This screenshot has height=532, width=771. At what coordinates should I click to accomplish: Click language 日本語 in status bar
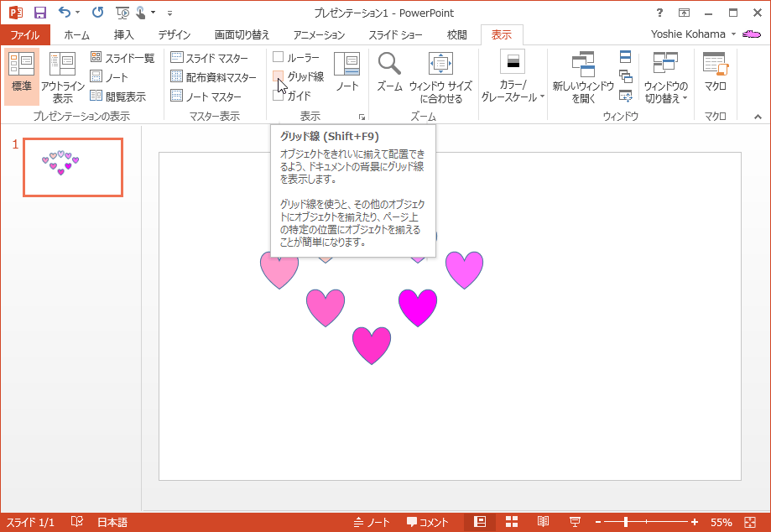tap(112, 522)
